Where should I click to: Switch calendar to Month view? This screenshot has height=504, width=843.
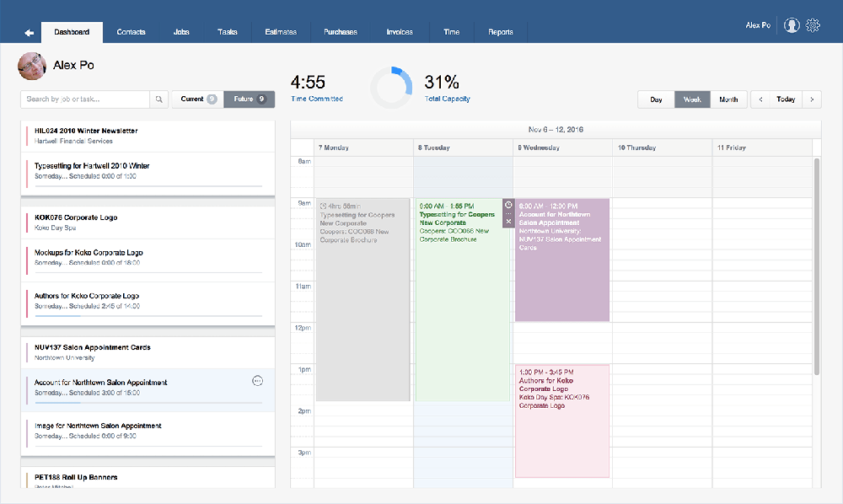(x=728, y=99)
